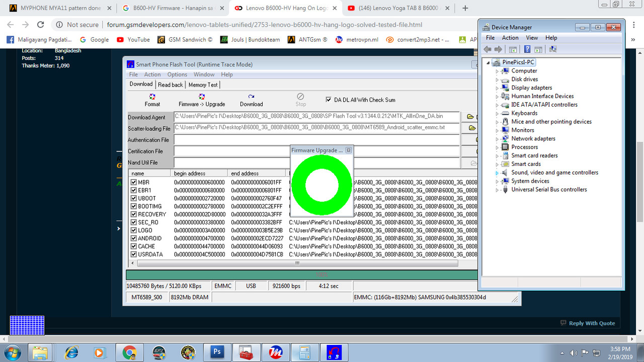Viewport: 644px width, 362px height.
Task: Open the Jouls | Bundokteam bookmark
Action: pyautogui.click(x=250, y=40)
